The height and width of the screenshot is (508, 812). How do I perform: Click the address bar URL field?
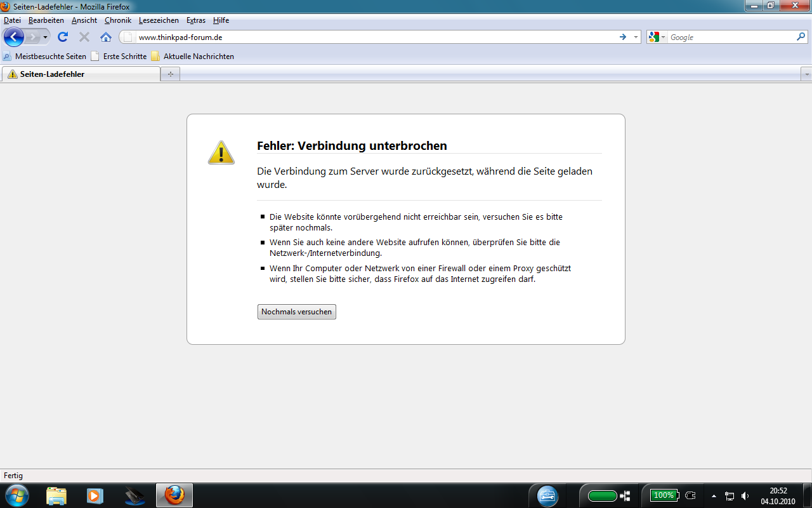[374, 37]
